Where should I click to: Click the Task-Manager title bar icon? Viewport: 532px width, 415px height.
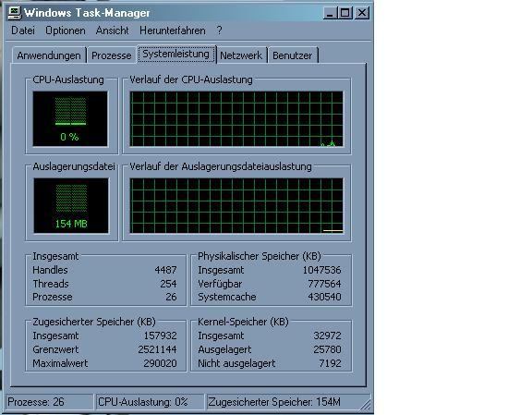coord(15,13)
